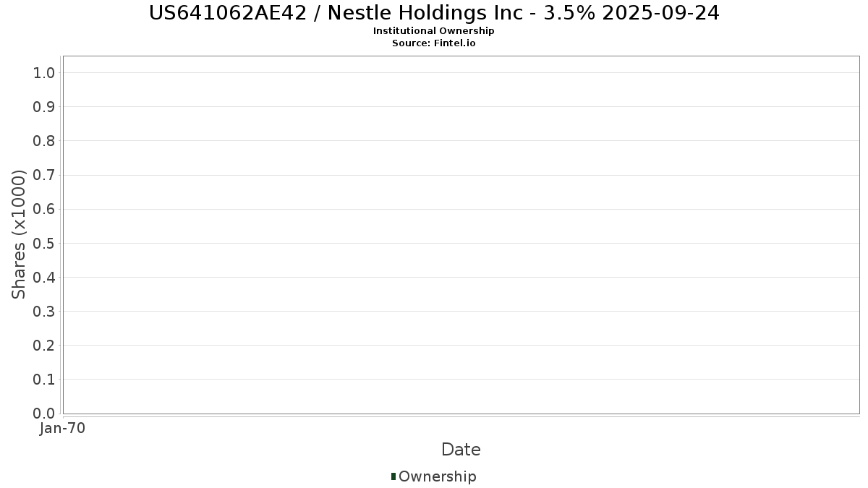The height and width of the screenshot is (488, 868).
Task: Open the Source: Fintel.io text
Action: coord(434,43)
